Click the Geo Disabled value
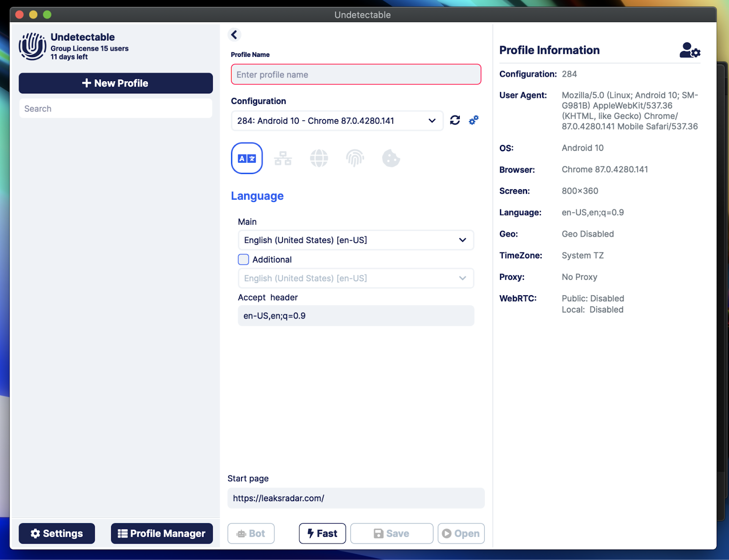 [x=588, y=234]
